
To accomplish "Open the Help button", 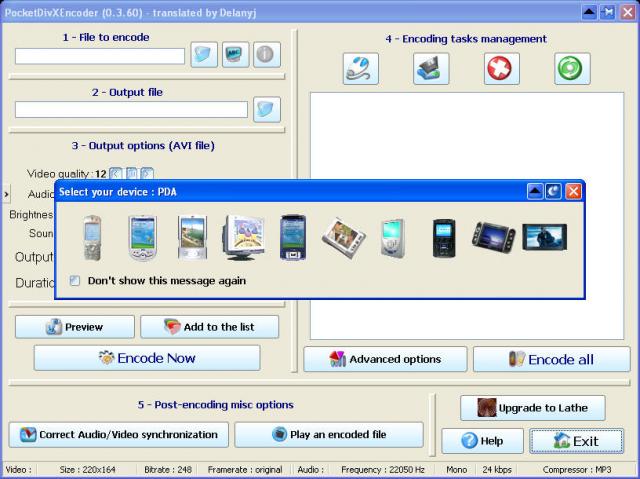I will click(x=482, y=441).
